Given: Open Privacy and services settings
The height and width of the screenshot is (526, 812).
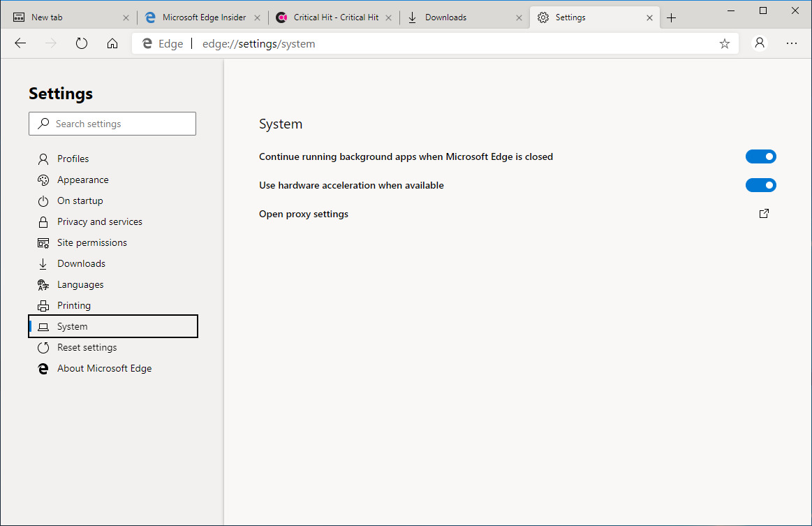Looking at the screenshot, I should (x=99, y=221).
